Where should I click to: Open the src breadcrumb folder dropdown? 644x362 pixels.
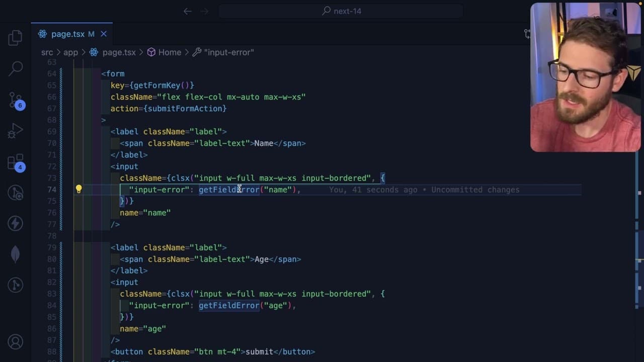(x=47, y=52)
